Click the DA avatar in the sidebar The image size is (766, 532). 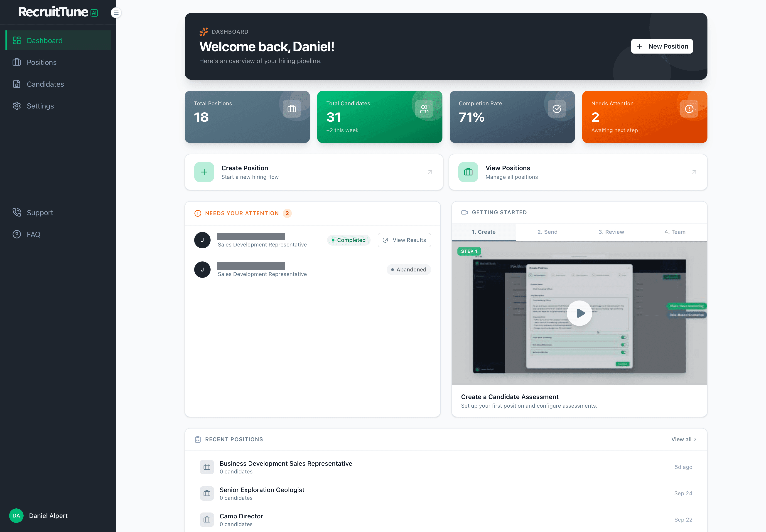(x=16, y=516)
